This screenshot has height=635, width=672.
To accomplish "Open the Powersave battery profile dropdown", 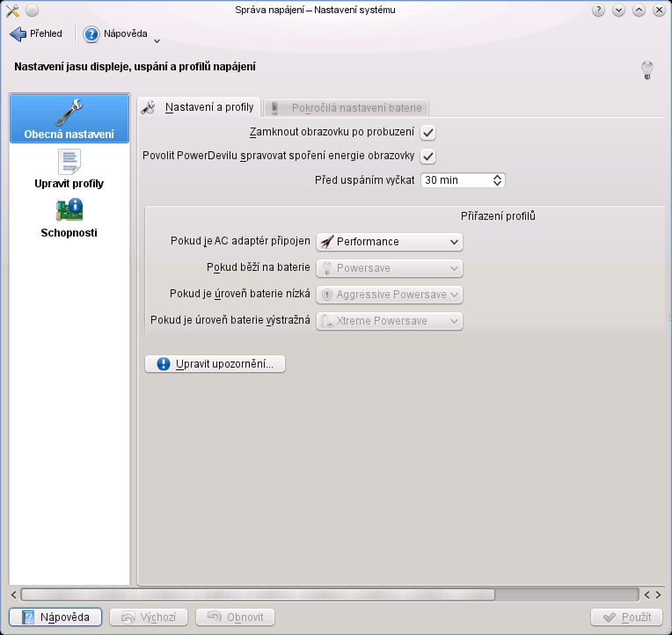I will coord(390,268).
